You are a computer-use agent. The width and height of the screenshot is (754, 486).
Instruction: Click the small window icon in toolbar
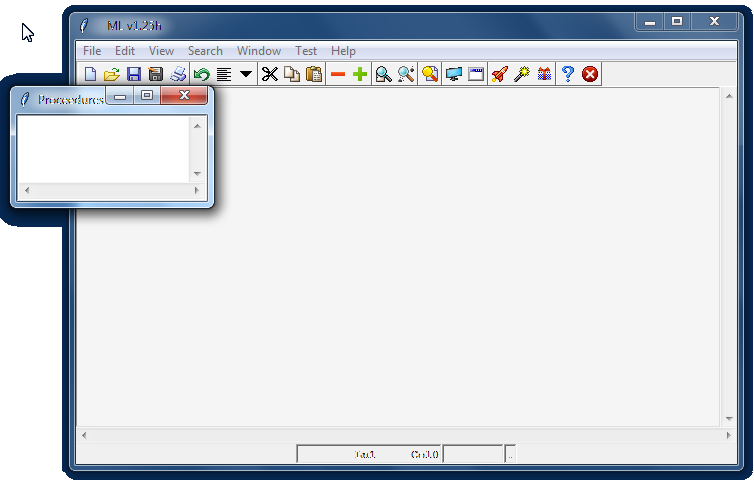[476, 74]
